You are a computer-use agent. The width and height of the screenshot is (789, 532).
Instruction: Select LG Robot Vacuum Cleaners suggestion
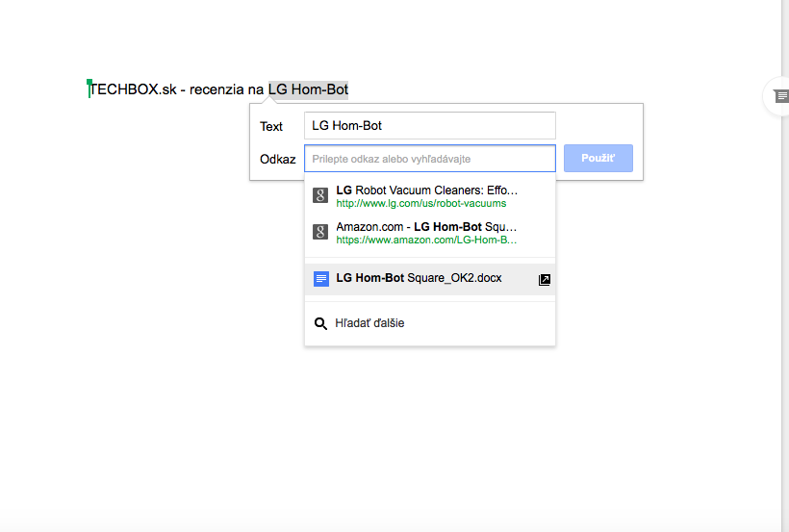point(430,196)
